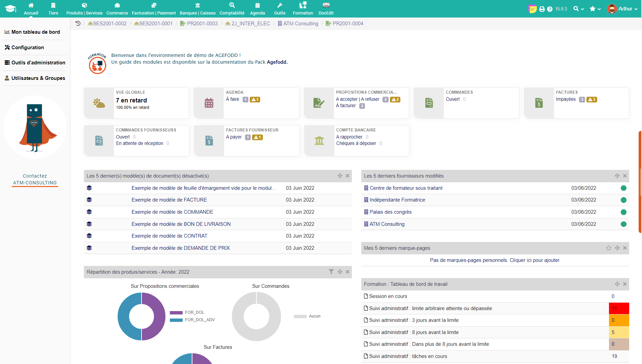Viewport: 642px width, 364px height.
Task: Open the Formation menu
Action: coord(303,9)
